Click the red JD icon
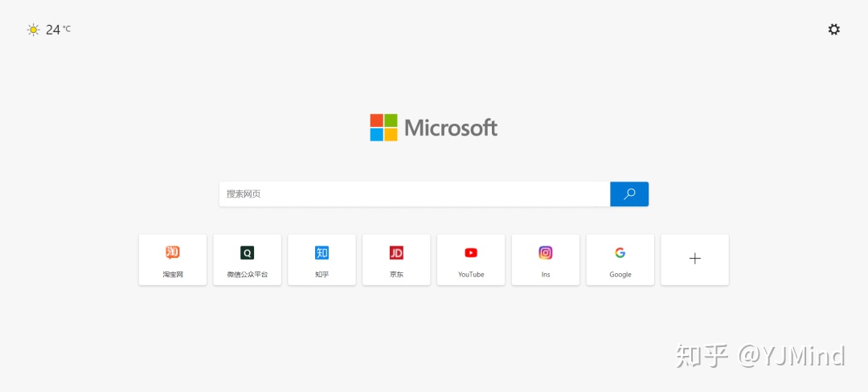This screenshot has width=868, height=392. [x=396, y=253]
